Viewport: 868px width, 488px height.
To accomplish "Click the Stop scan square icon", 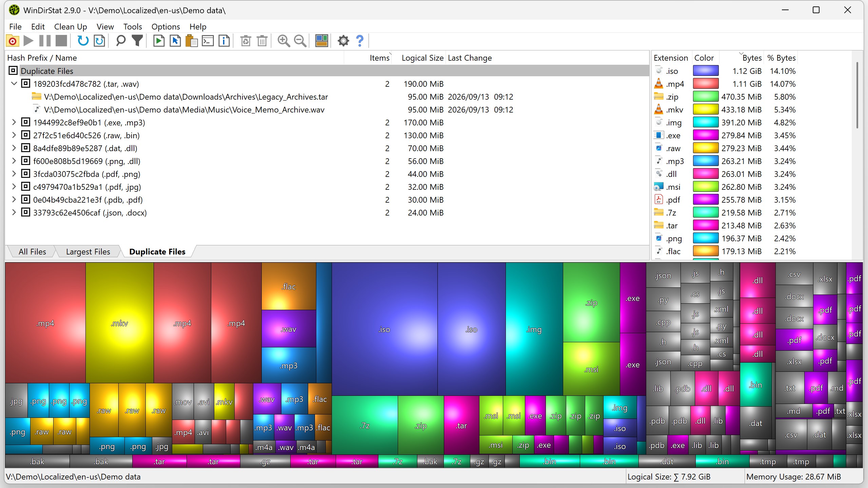I will click(x=61, y=41).
